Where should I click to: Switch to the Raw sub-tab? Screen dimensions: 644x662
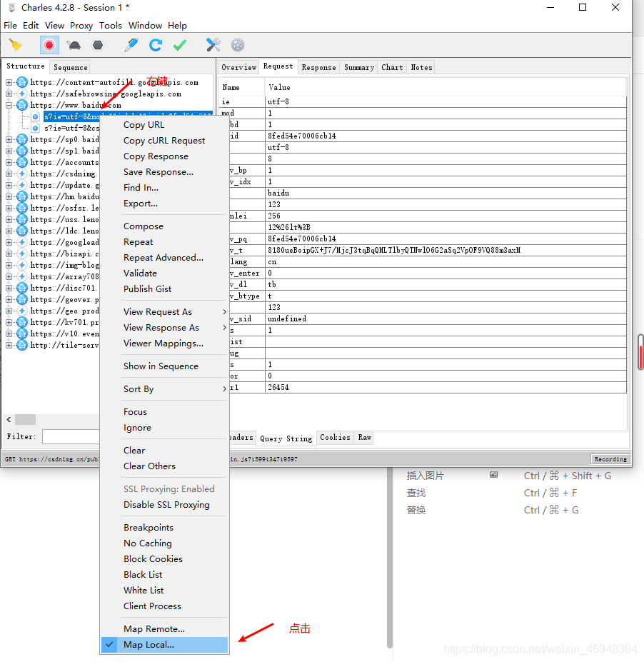click(x=365, y=437)
